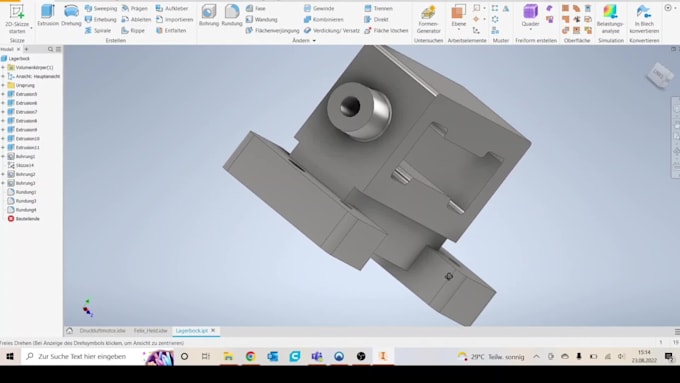Activate the Erhebung loft tool
The width and height of the screenshot is (680, 383).
(101, 20)
